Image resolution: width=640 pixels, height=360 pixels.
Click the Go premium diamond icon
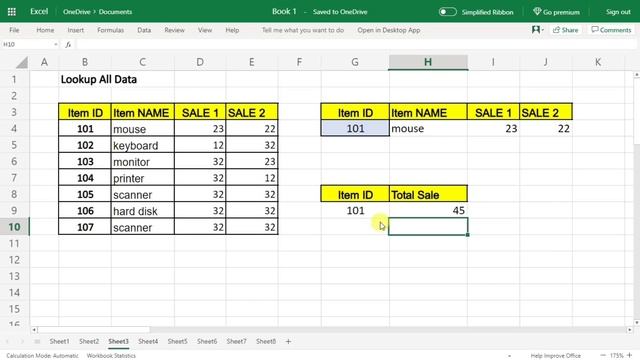coord(537,11)
